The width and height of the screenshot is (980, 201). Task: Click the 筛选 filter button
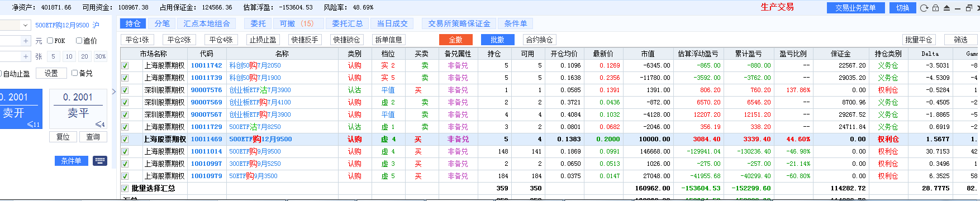[x=960, y=40]
